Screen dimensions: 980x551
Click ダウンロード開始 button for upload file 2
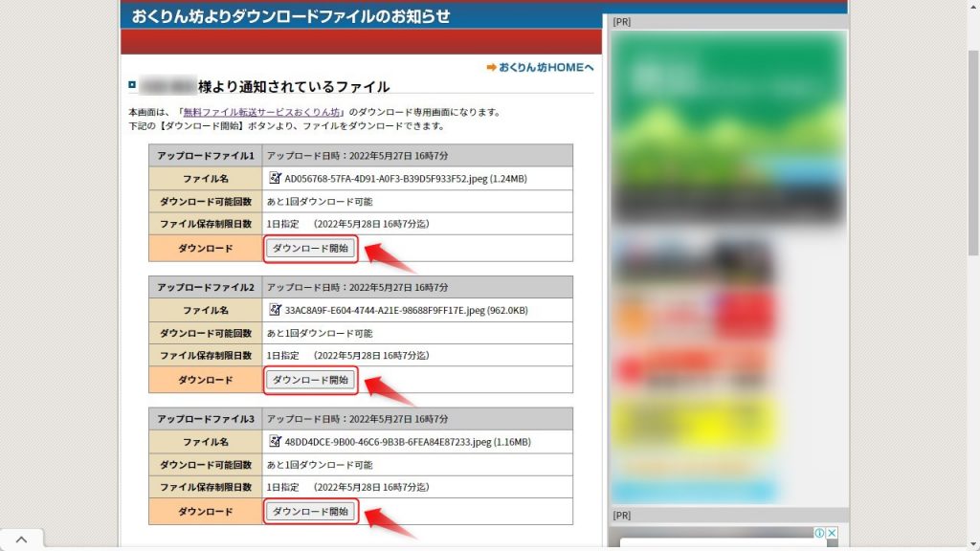pyautogui.click(x=311, y=380)
